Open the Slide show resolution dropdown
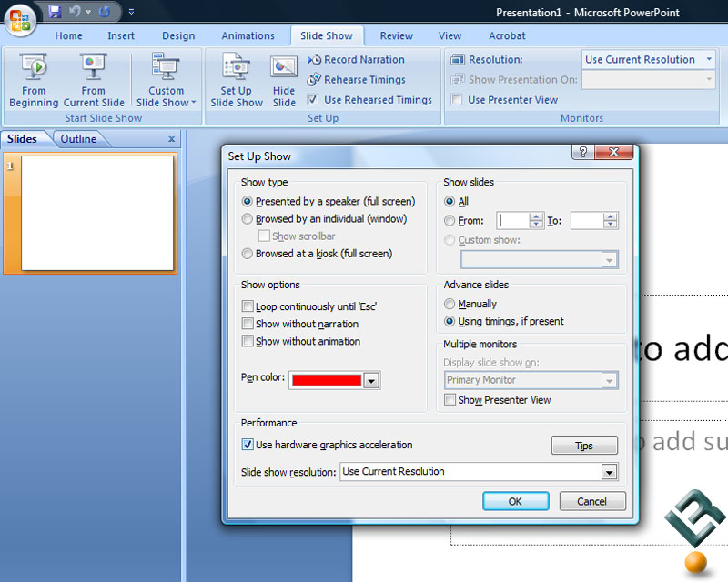 pyautogui.click(x=609, y=472)
